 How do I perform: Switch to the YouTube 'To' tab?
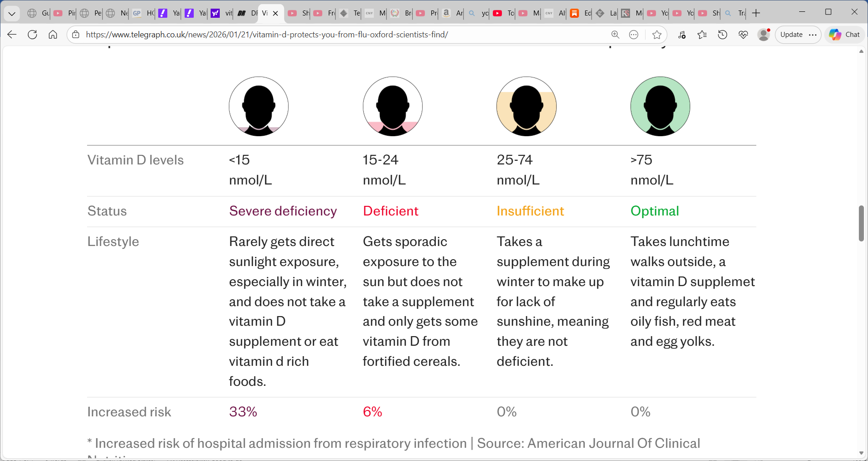point(504,13)
